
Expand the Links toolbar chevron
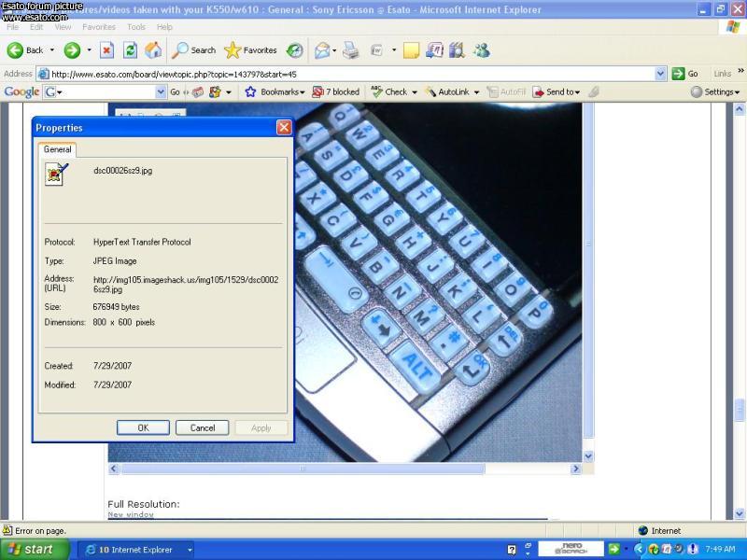(x=740, y=72)
